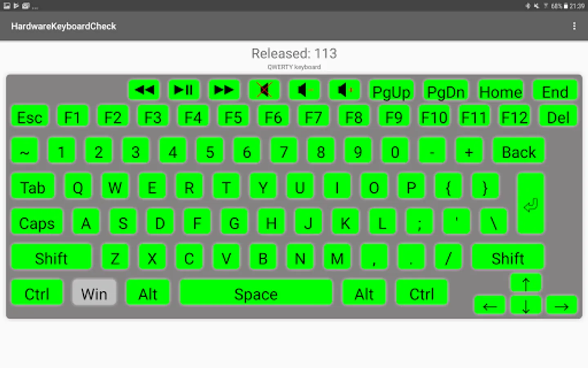The width and height of the screenshot is (588, 368).
Task: Tap the grey Win key
Action: (x=94, y=292)
